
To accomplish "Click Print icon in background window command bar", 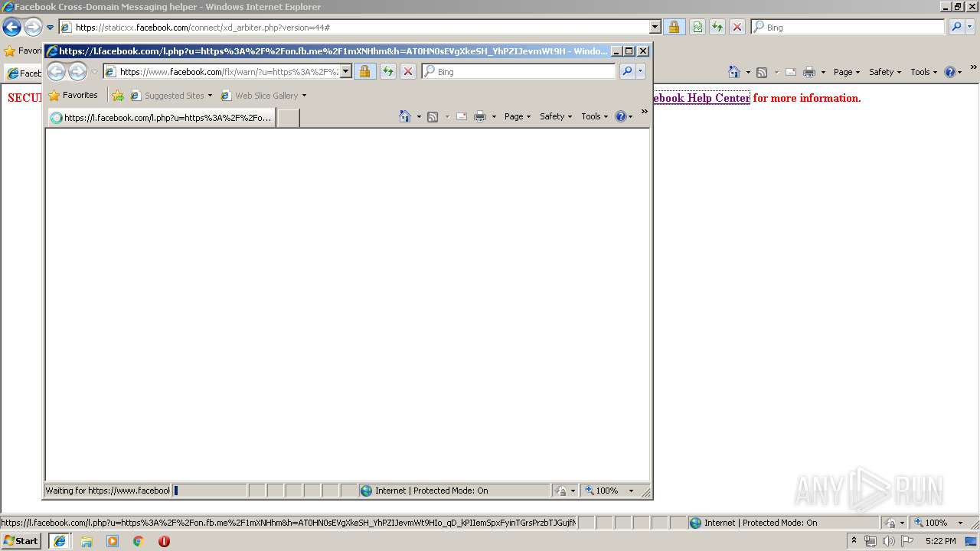I will (x=809, y=72).
